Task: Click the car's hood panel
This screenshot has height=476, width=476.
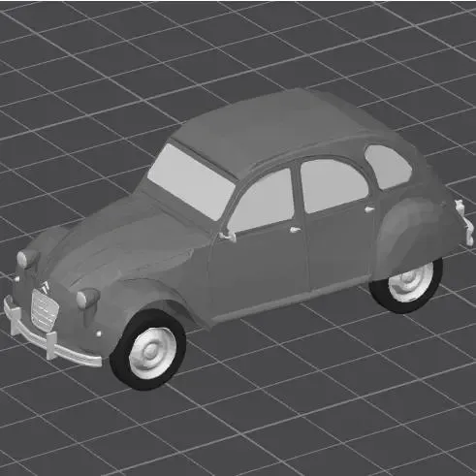Action: [129, 239]
